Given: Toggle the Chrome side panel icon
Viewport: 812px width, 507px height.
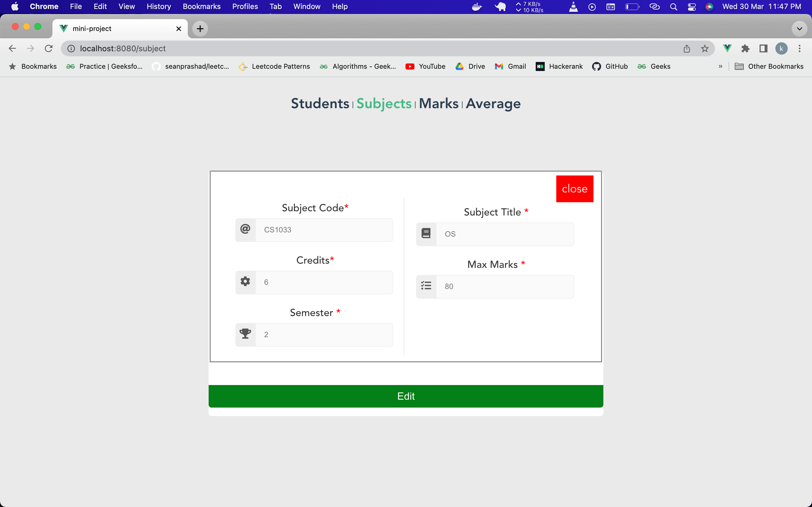Looking at the screenshot, I should pyautogui.click(x=763, y=49).
